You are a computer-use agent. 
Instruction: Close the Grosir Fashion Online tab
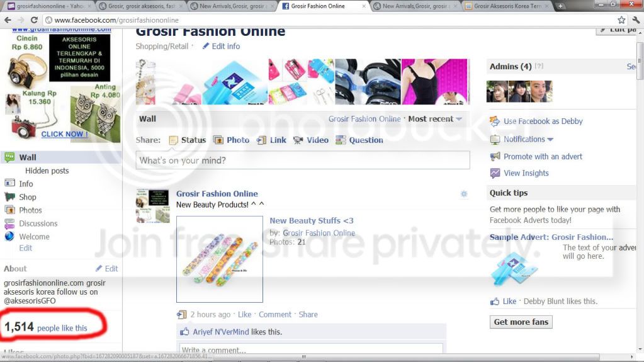point(363,6)
